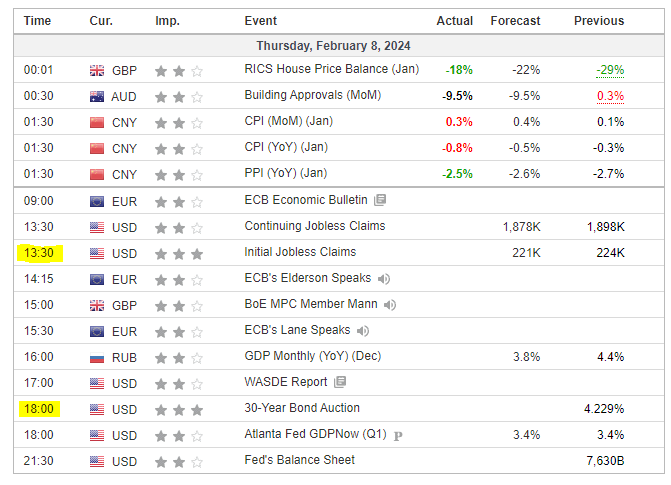
Task: Click the report icon beside WASDE Report
Action: (340, 382)
